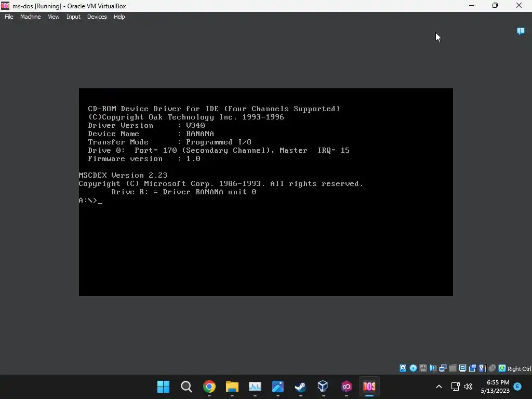The height and width of the screenshot is (399, 532).
Task: Open the network tray icon
Action: tap(455, 387)
